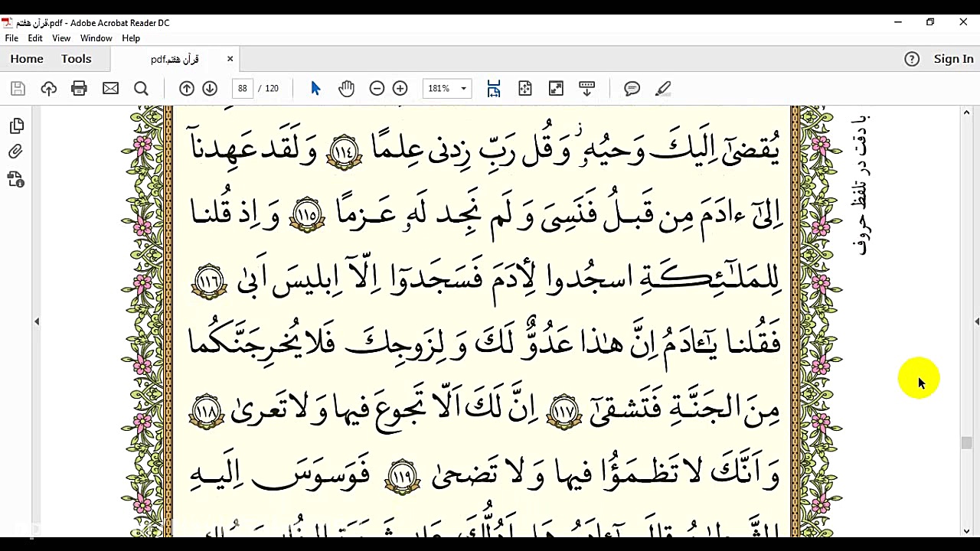The height and width of the screenshot is (551, 980).
Task: Open the zoom percentage dropdown
Action: [462, 88]
